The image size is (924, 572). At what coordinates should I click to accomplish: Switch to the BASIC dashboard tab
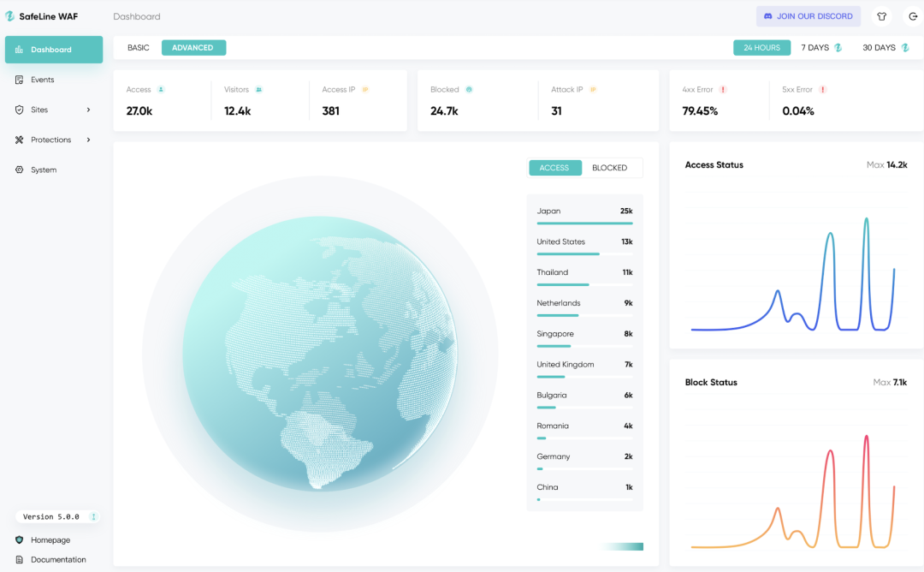click(x=139, y=48)
